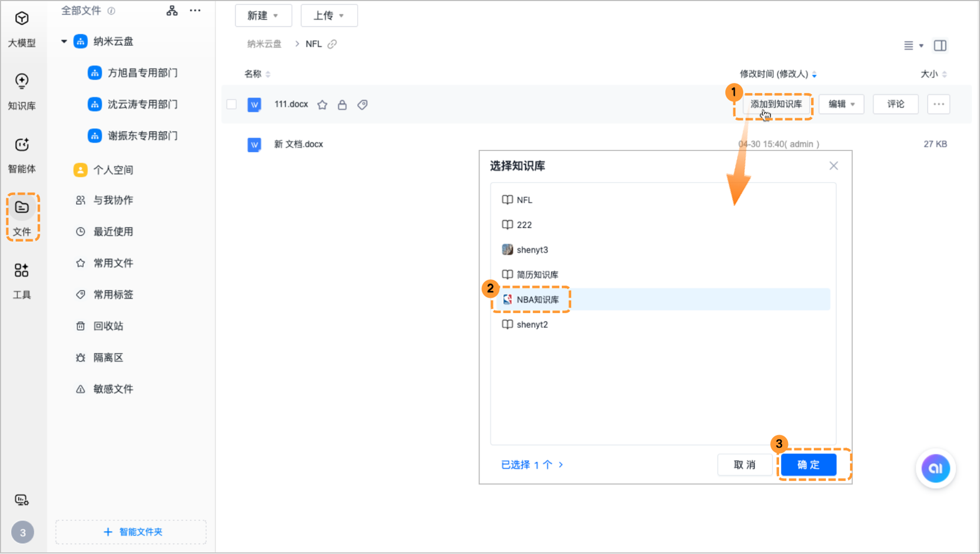Click the tag icon next to 111.docx
The width and height of the screenshot is (980, 554).
pyautogui.click(x=362, y=104)
